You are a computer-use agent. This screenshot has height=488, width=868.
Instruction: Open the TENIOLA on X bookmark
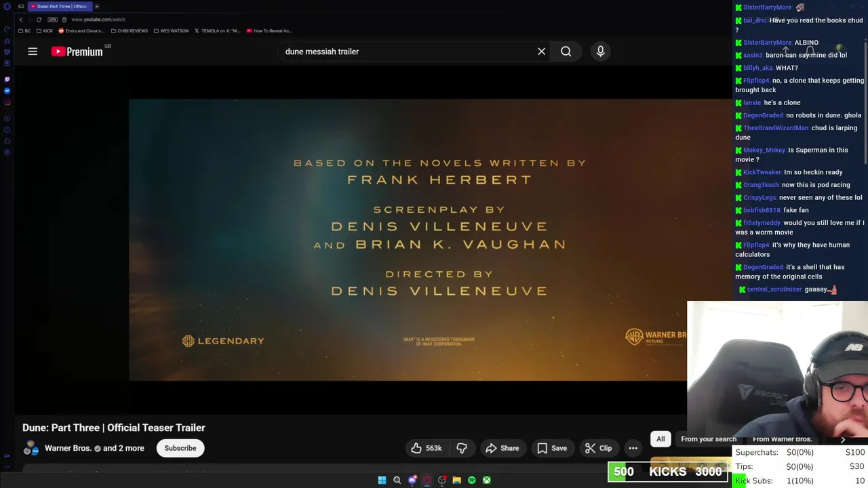(217, 30)
